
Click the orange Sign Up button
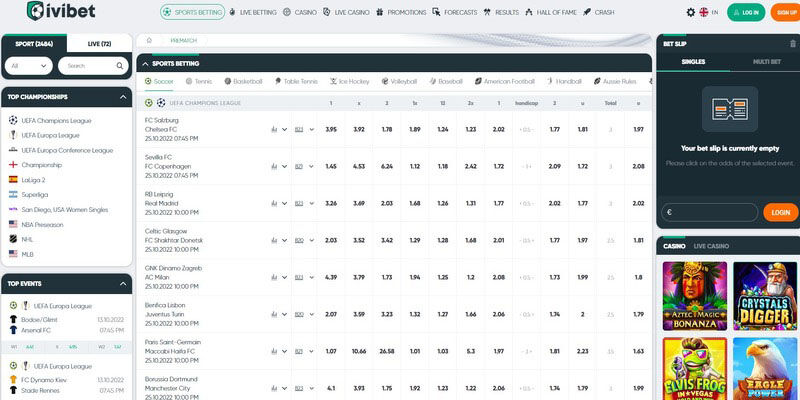click(x=786, y=12)
